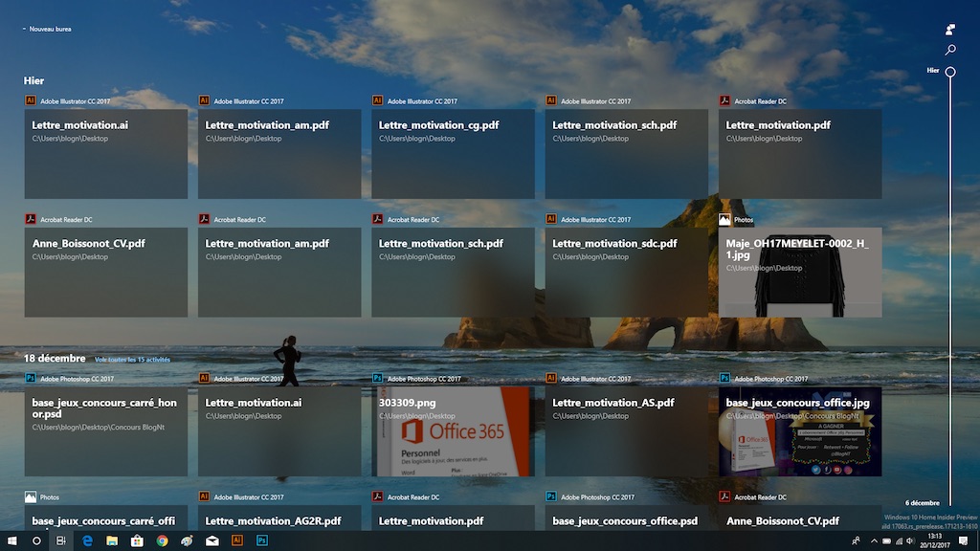Open the Mail app from the taskbar
This screenshot has width=980, height=551.
(x=211, y=541)
